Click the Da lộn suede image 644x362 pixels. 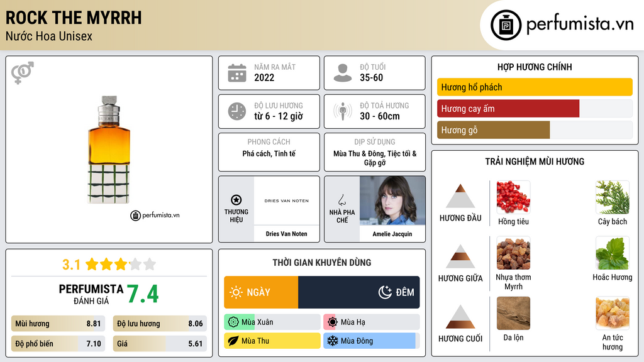(x=513, y=314)
